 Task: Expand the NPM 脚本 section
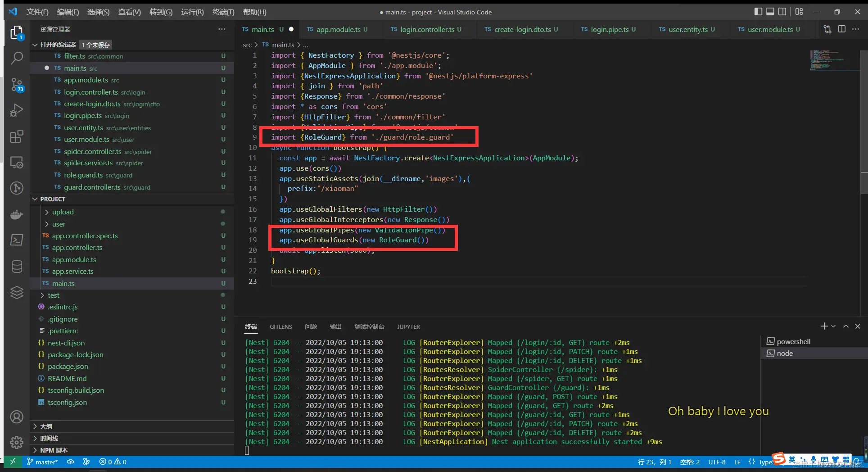[54, 450]
